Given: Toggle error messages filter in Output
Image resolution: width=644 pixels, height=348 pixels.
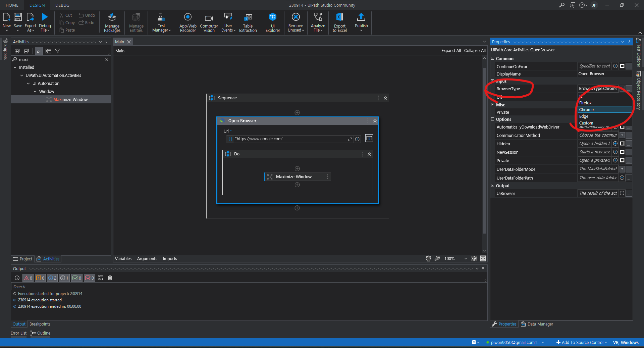Looking at the screenshot, I should [28, 278].
